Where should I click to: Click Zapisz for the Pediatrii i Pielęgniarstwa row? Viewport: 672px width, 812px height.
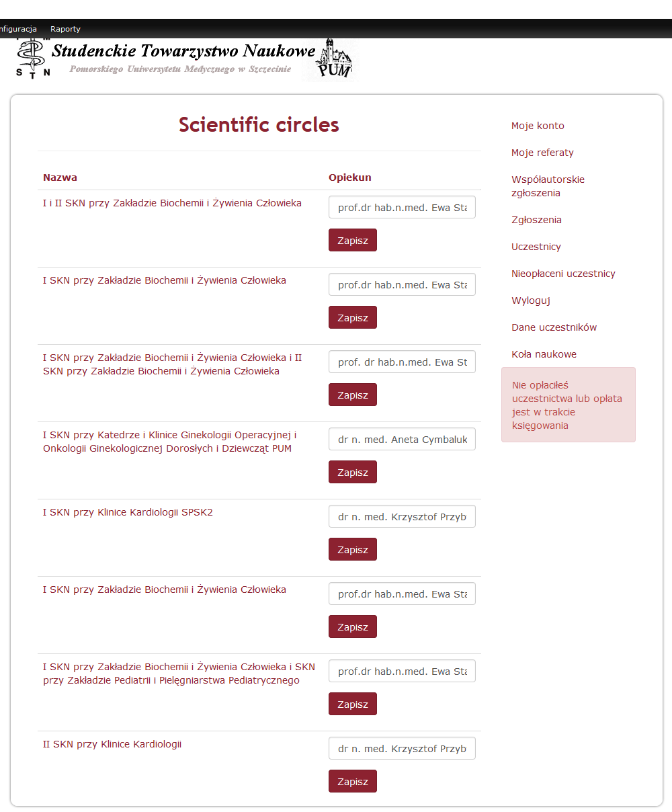click(353, 704)
